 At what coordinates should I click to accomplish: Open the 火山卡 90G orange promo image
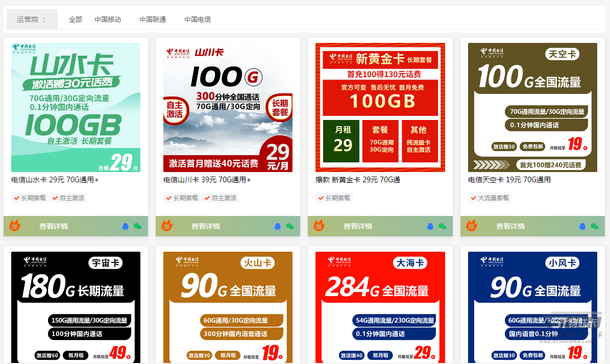228,307
